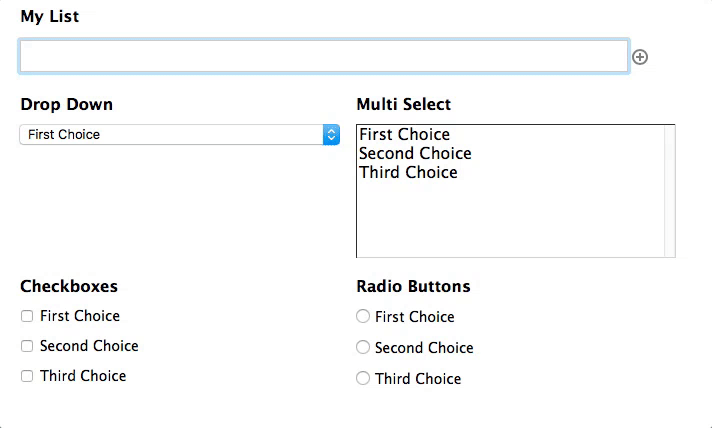712x428 pixels.
Task: Click the Multi Select list scrollbar track
Action: click(670, 191)
